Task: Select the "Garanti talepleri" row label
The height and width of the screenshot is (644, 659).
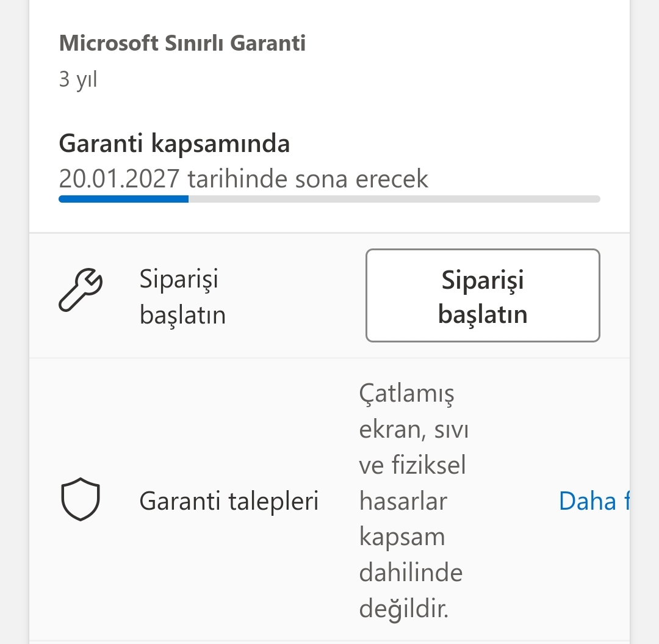Action: coord(229,501)
